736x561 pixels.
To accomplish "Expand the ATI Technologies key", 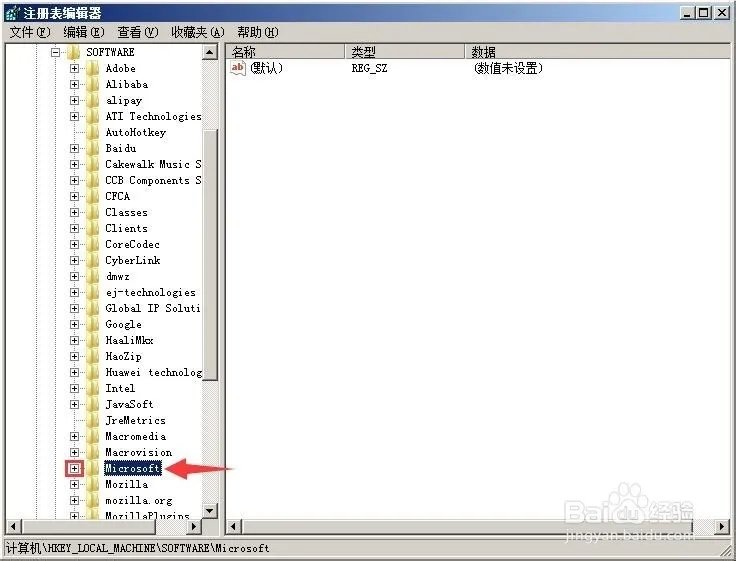I will point(74,116).
